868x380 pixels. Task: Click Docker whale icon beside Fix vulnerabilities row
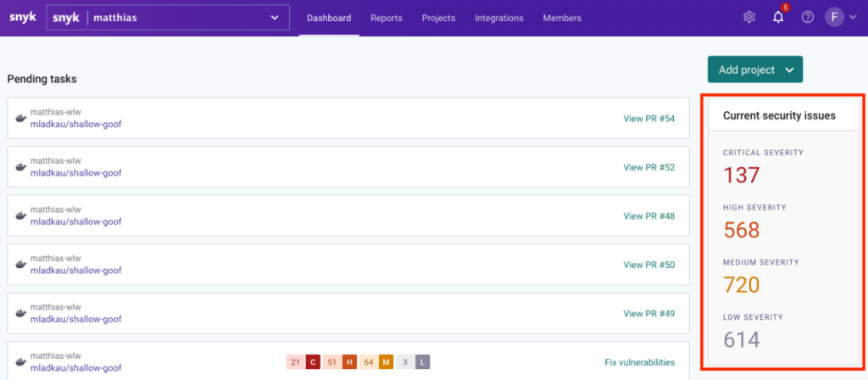click(x=21, y=362)
